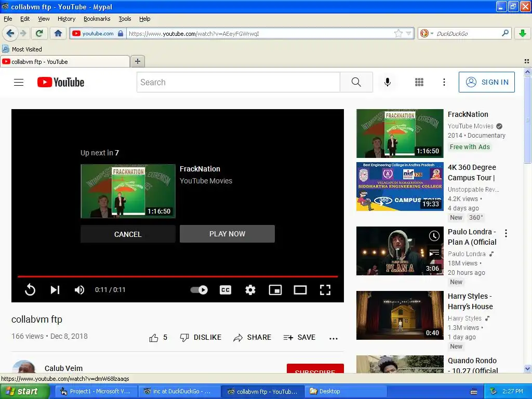Switch to theater mode icon
532x399 pixels.
(x=300, y=290)
